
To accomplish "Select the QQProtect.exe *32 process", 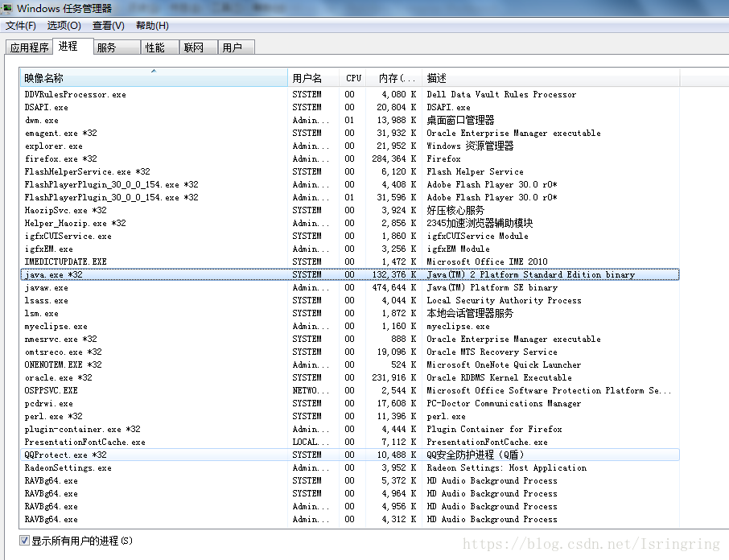I will pyautogui.click(x=350, y=455).
